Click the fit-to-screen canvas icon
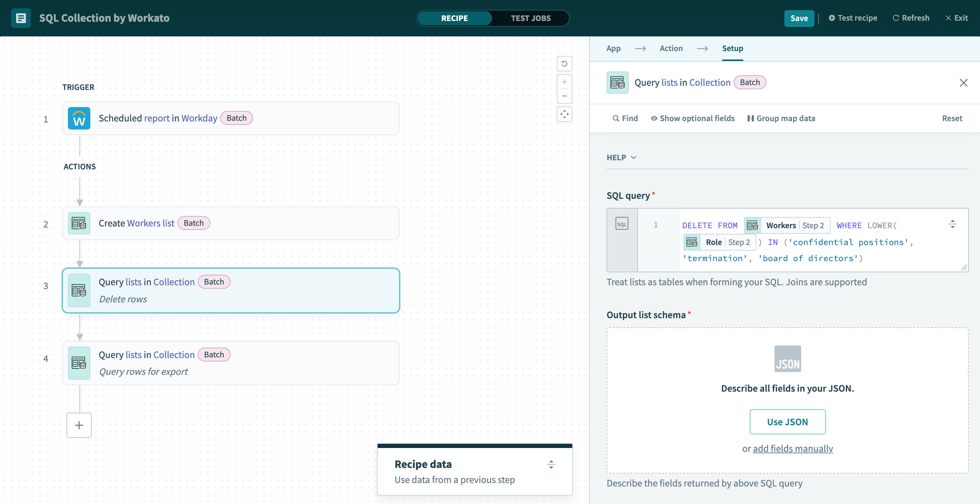The height and width of the screenshot is (504, 980). coord(564,114)
